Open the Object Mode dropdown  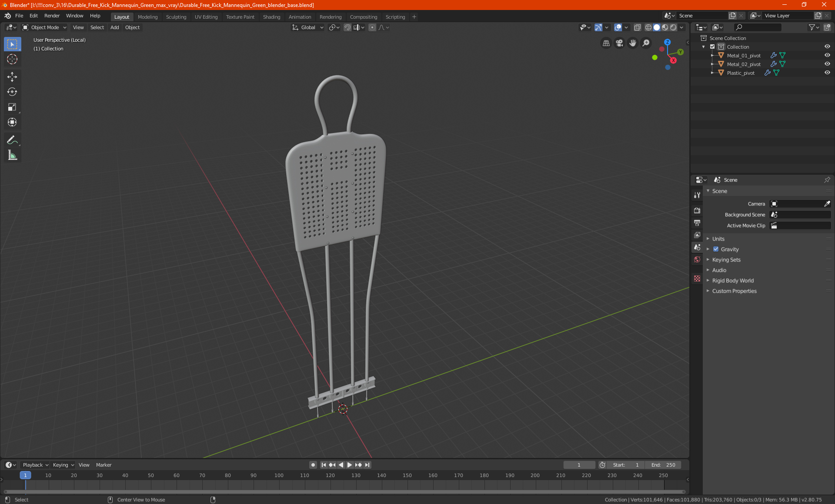(x=44, y=27)
